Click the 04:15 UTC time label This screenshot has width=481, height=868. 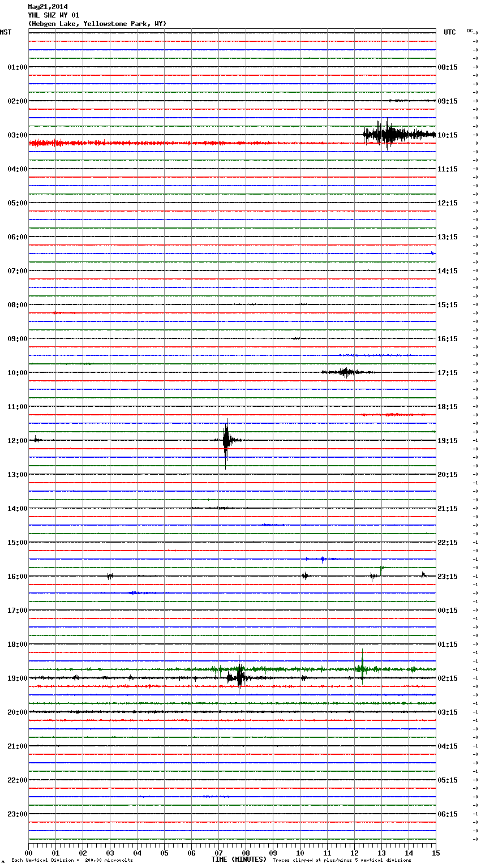448,746
